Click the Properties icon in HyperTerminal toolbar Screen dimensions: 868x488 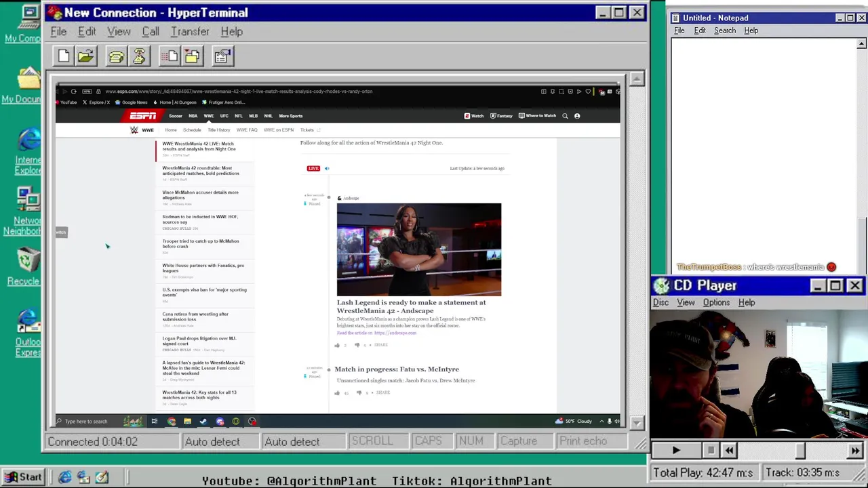coord(222,56)
